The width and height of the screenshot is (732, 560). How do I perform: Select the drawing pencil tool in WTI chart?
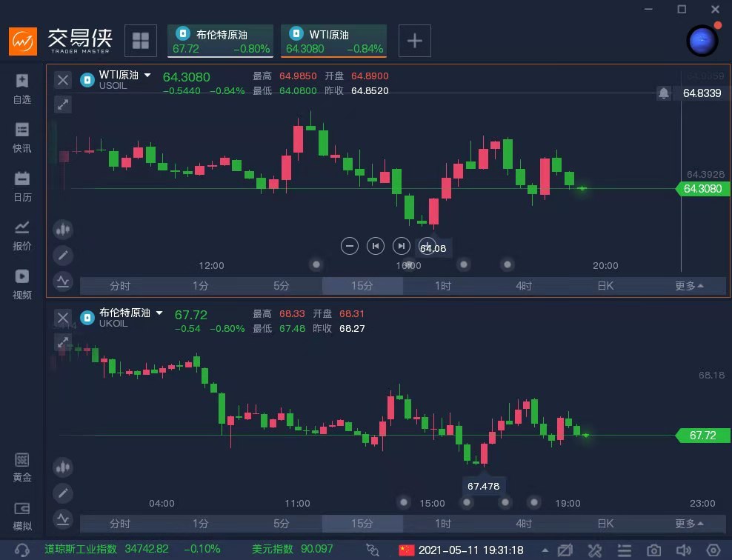click(63, 256)
